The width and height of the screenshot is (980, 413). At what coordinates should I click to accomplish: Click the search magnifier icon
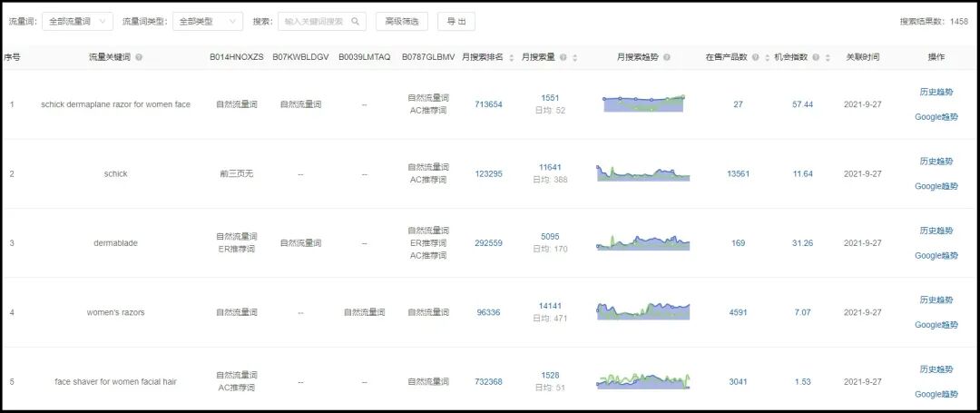point(355,21)
